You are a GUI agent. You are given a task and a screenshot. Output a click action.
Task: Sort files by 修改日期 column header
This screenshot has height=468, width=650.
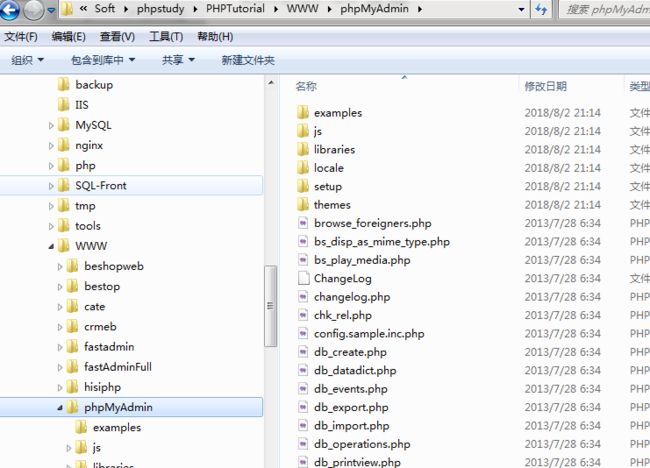545,86
